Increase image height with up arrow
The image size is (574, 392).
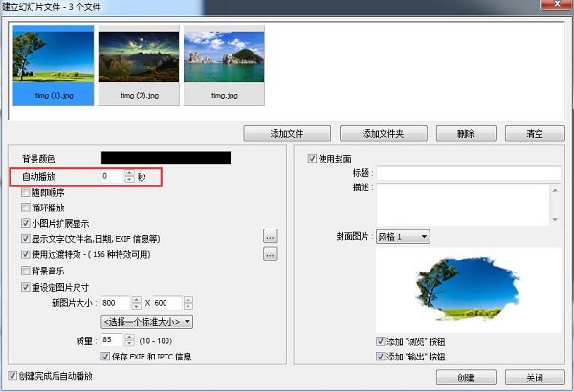tap(188, 300)
